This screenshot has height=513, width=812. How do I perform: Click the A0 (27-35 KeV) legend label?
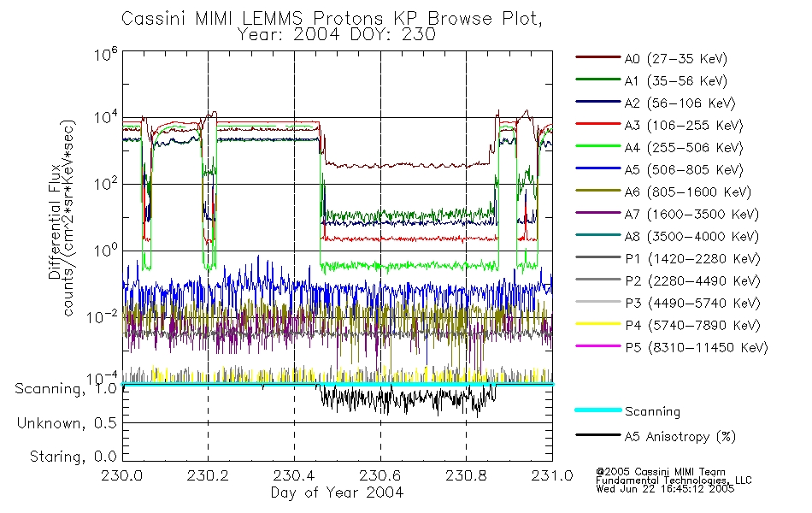(x=676, y=58)
